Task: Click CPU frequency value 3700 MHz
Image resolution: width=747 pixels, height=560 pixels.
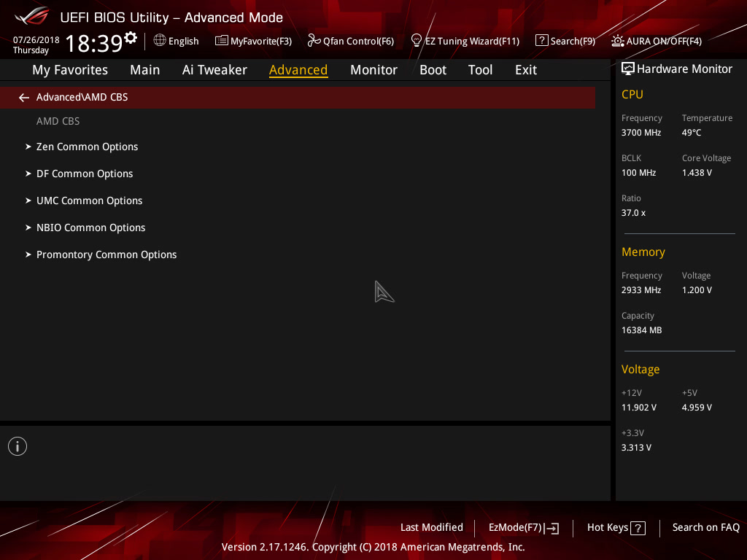Action: [641, 133]
